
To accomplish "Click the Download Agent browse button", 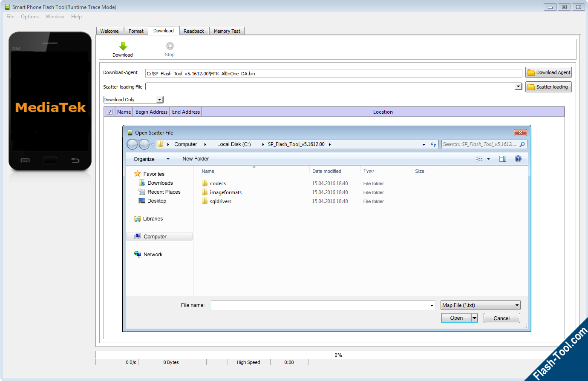I will pos(548,72).
